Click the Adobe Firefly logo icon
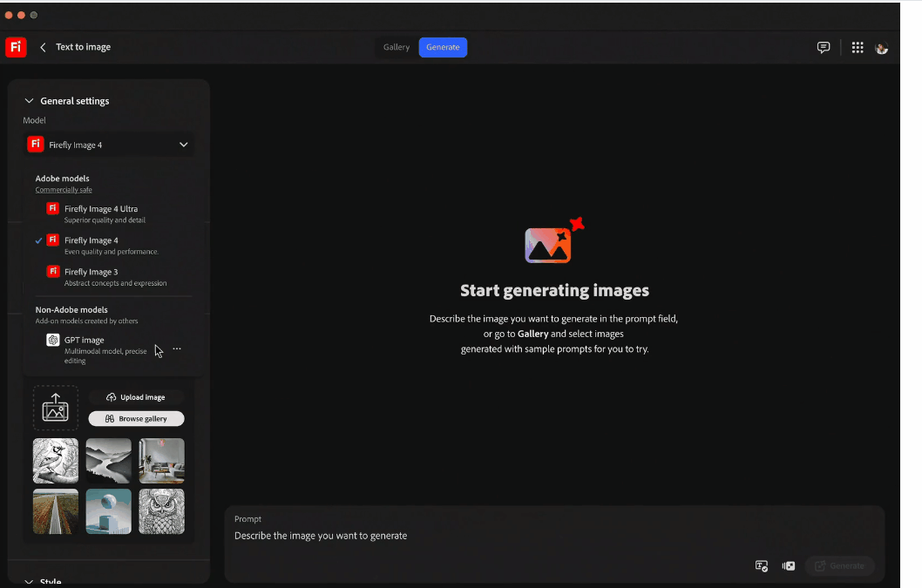922x588 pixels. pos(16,47)
